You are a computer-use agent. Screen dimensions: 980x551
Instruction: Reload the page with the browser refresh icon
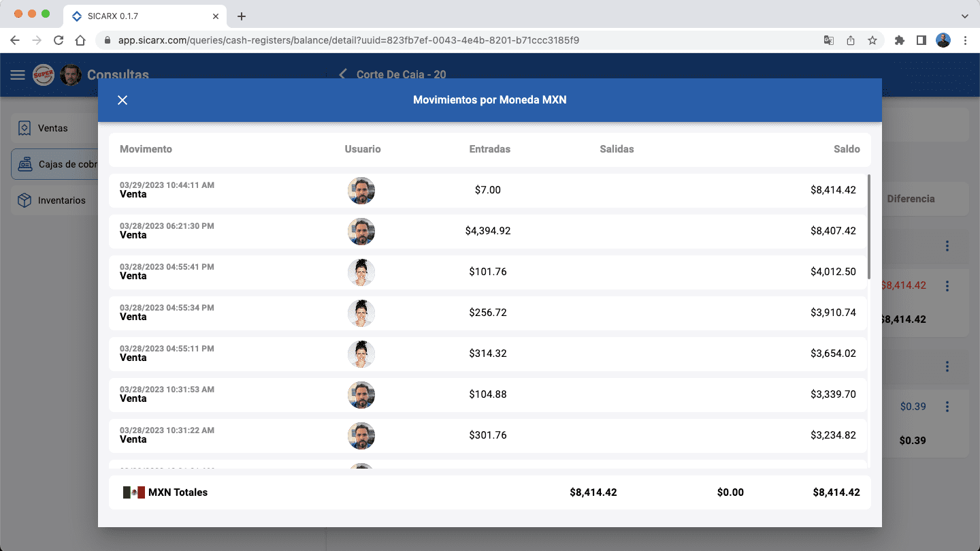point(59,40)
